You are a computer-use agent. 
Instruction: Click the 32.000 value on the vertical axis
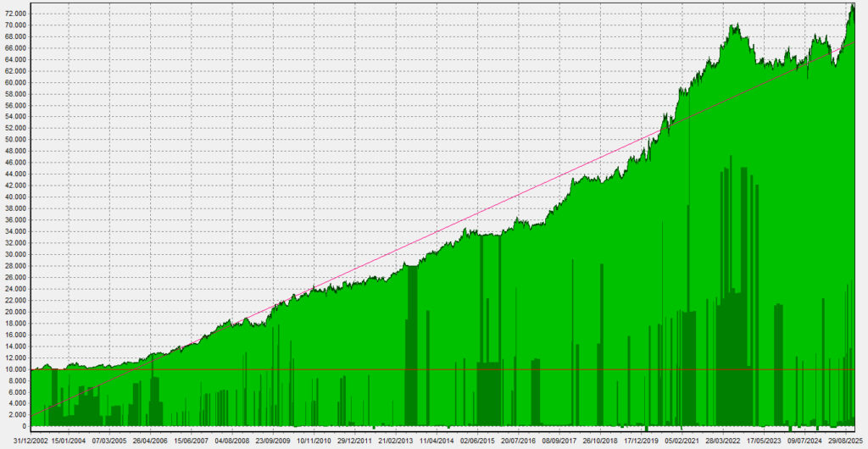point(18,243)
